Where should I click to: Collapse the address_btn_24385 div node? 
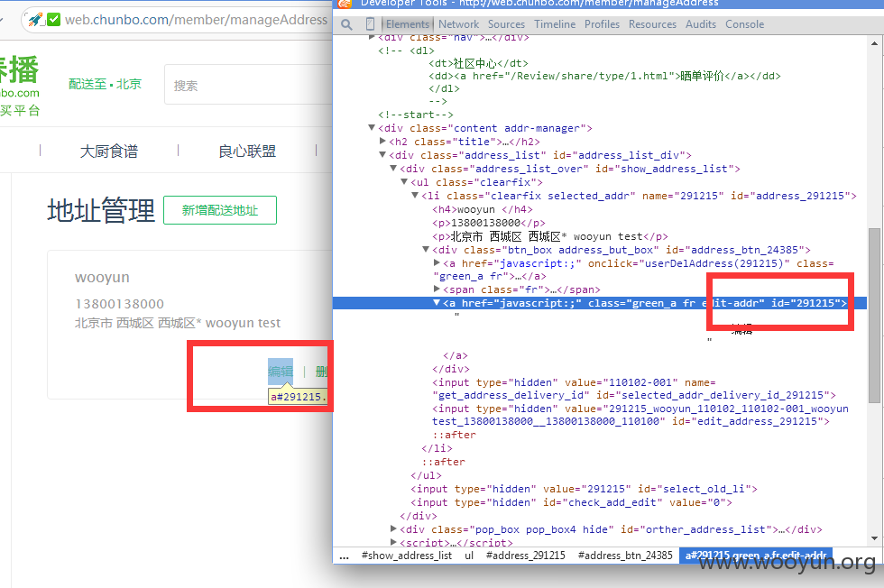click(426, 250)
